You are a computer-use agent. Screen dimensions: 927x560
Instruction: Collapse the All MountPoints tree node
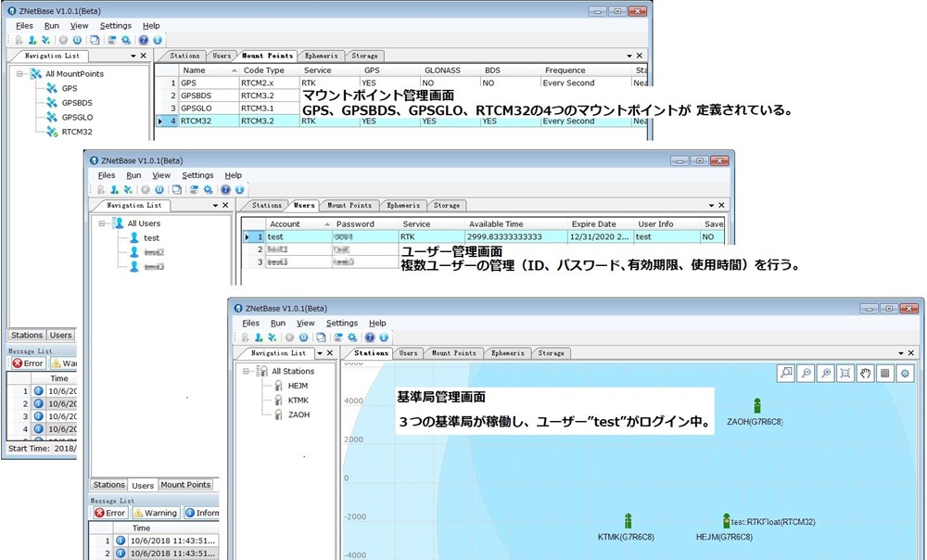click(x=19, y=74)
